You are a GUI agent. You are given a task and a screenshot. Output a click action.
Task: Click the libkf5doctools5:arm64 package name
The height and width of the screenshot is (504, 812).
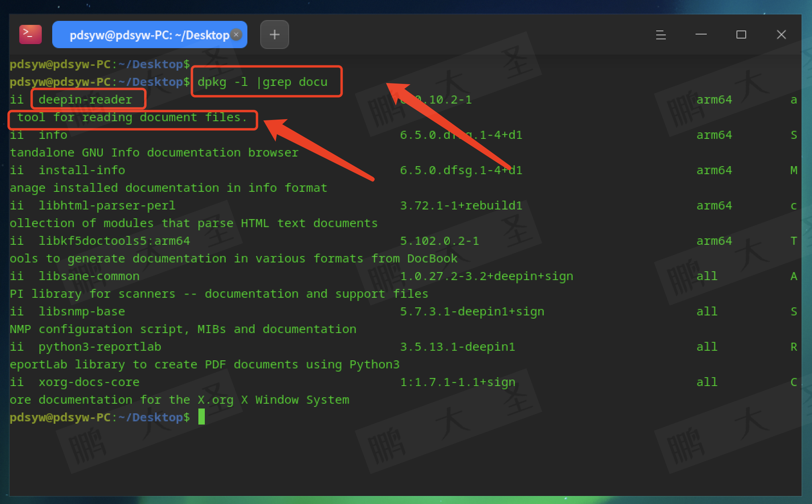coord(114,241)
